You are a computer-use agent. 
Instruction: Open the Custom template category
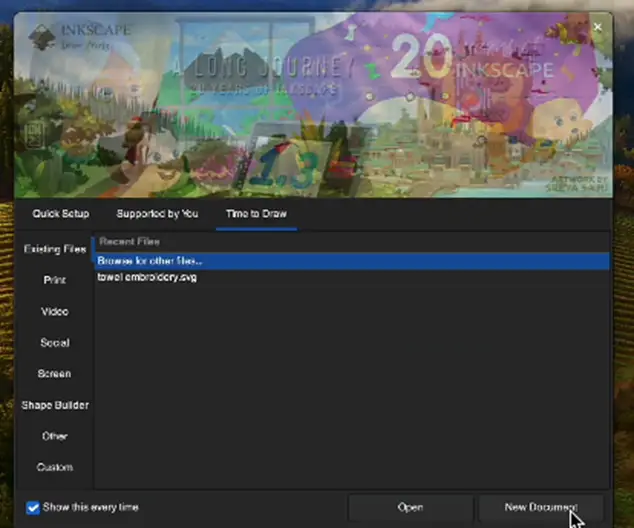click(x=55, y=467)
